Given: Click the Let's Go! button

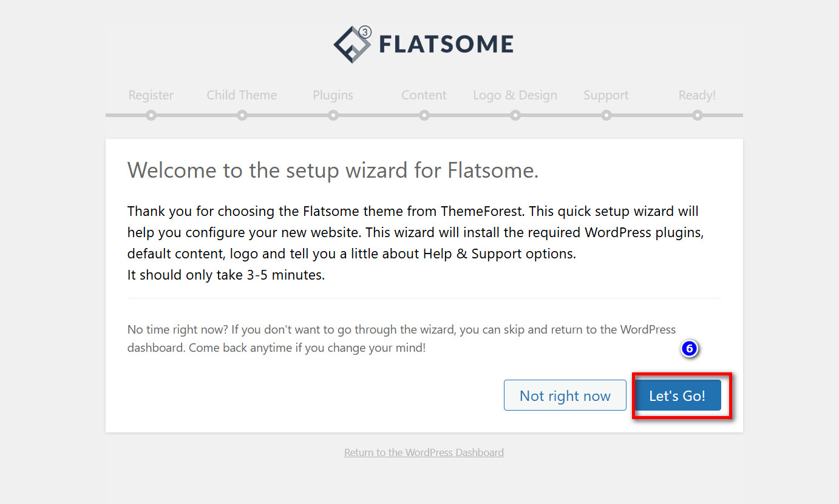Looking at the screenshot, I should click(677, 395).
